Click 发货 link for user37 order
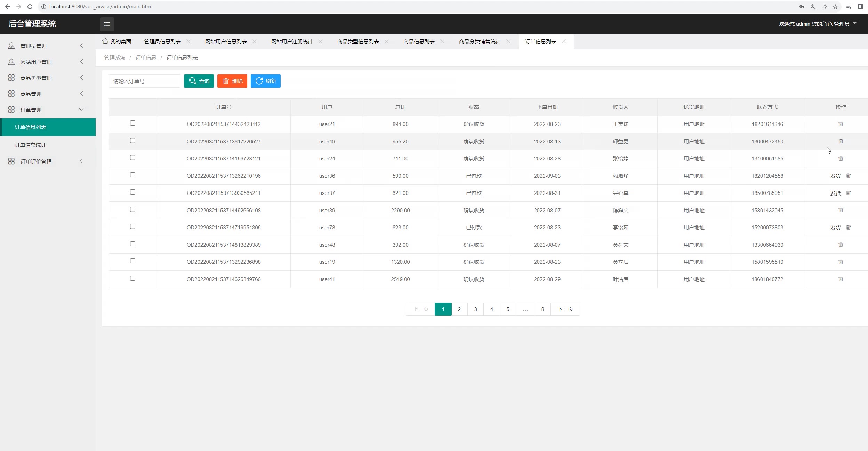868x451 pixels. tap(835, 193)
